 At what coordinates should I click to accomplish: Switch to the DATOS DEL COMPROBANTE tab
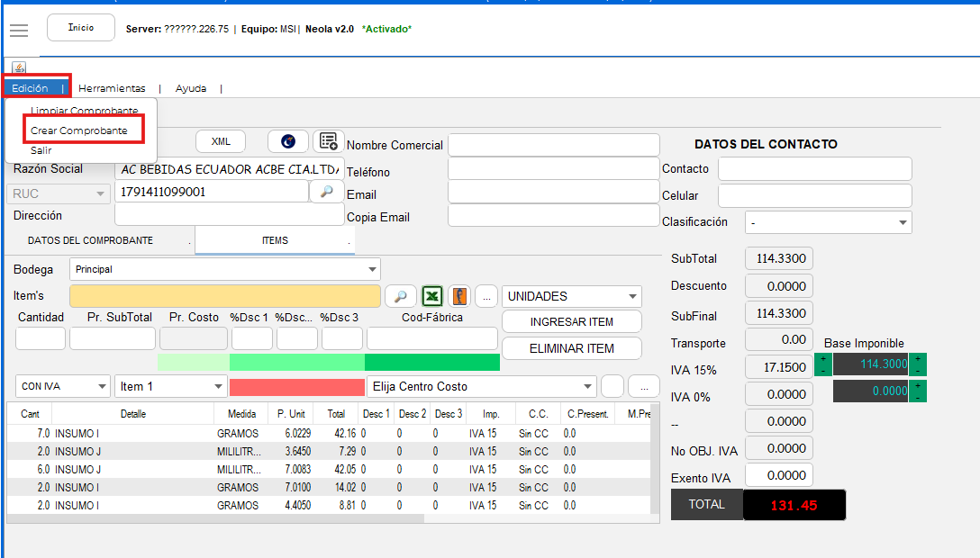(x=90, y=240)
